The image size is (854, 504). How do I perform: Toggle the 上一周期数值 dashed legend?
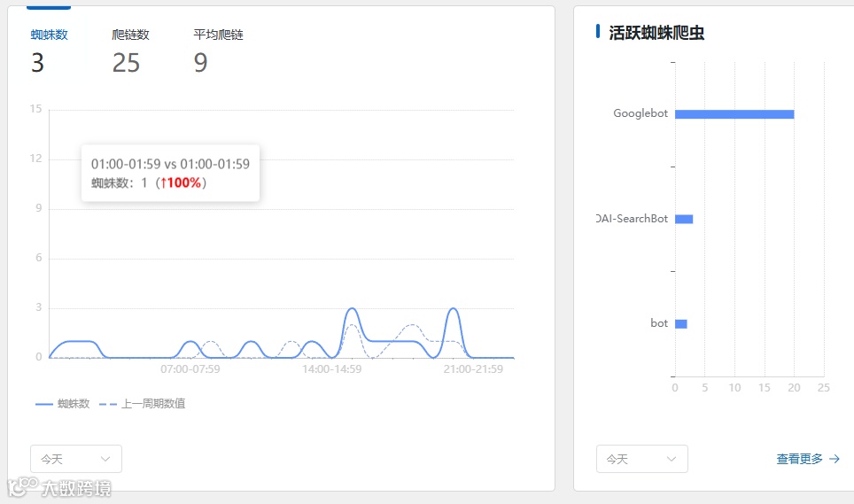(x=142, y=404)
